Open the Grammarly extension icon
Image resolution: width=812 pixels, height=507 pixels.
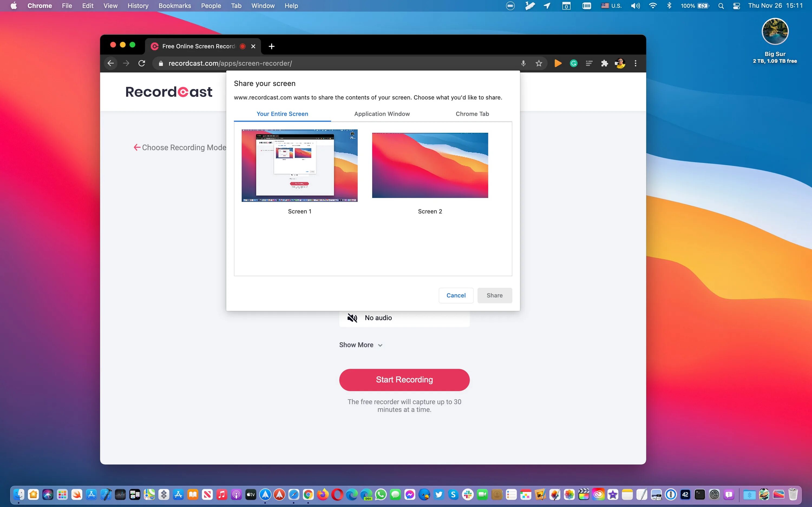click(574, 63)
